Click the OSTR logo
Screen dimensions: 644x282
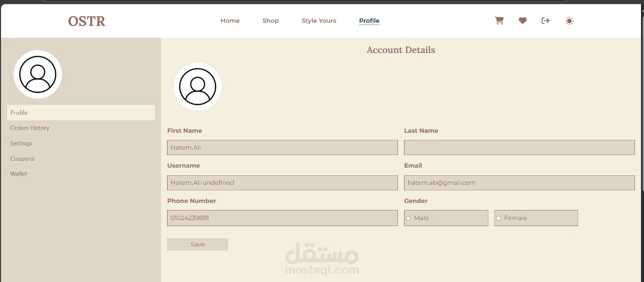tap(87, 21)
